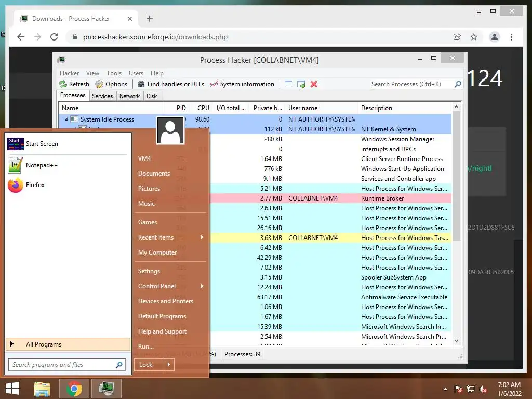This screenshot has height=399, width=532.
Task: Click the start menu search magnifier icon
Action: click(119, 365)
